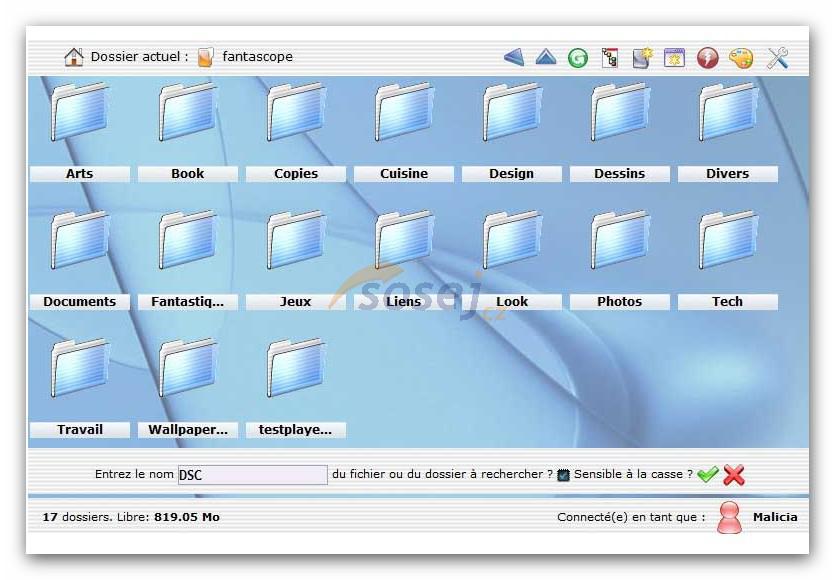Click the blue back arrow icon
835x580 pixels.
(x=514, y=58)
